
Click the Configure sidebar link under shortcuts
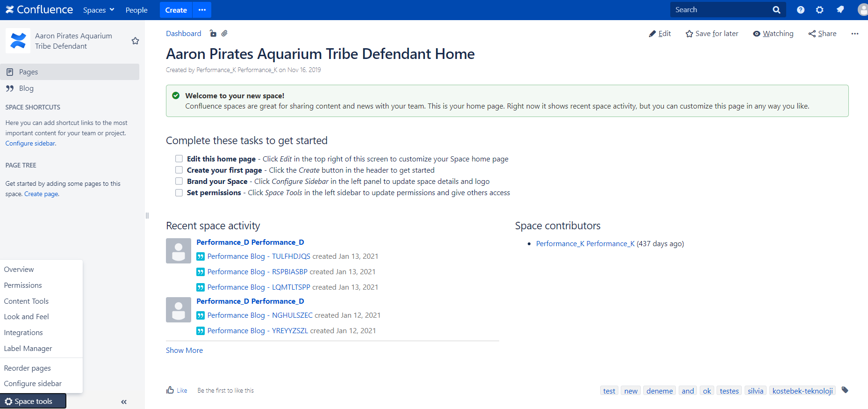click(30, 144)
